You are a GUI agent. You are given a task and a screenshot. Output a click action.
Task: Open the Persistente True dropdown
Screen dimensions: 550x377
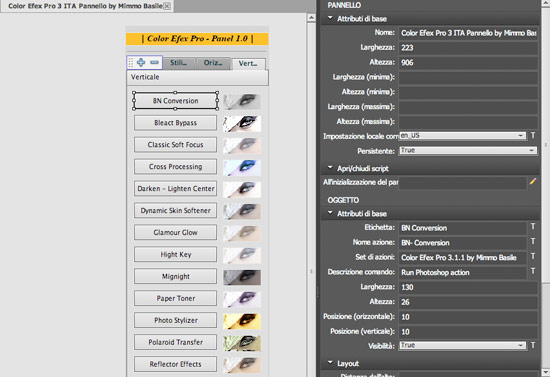point(468,150)
